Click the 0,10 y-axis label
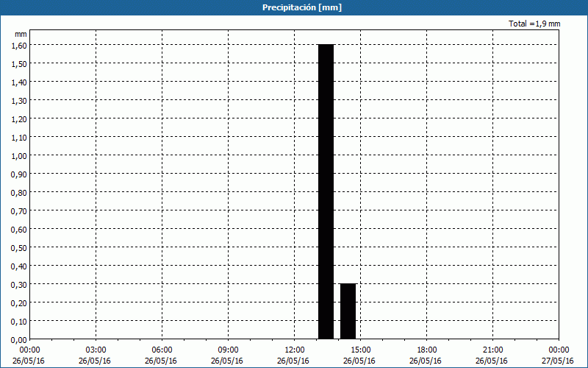588x368 pixels. pyautogui.click(x=19, y=321)
